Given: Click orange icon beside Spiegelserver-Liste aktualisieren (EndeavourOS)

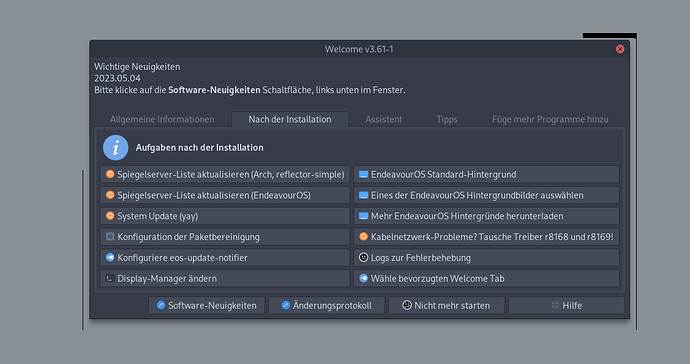Looking at the screenshot, I should pos(110,195).
